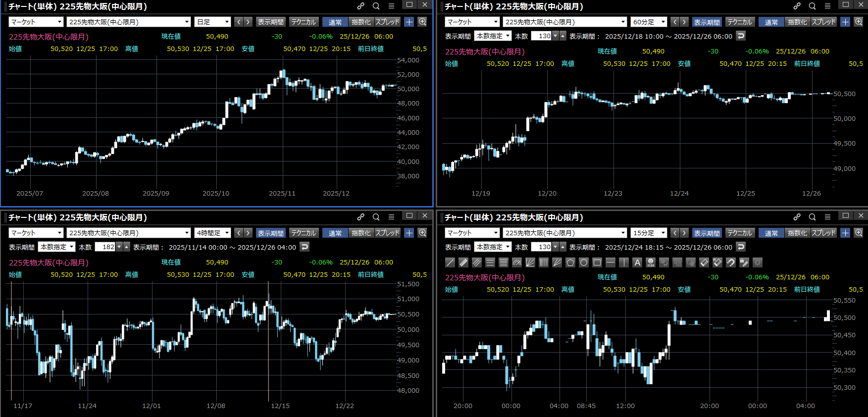Open 本数指定 dropdown in the 4-hour chart
Screen dimensions: 868x417
pyautogui.click(x=56, y=247)
